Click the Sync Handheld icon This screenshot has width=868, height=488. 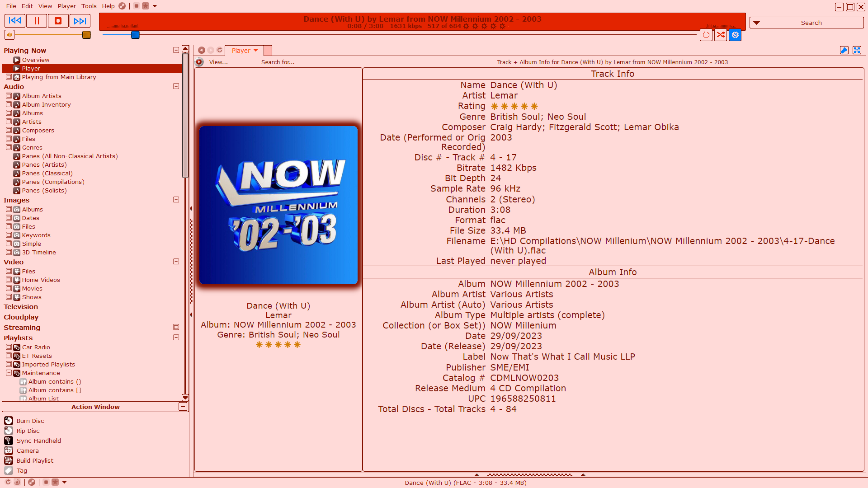tap(9, 441)
